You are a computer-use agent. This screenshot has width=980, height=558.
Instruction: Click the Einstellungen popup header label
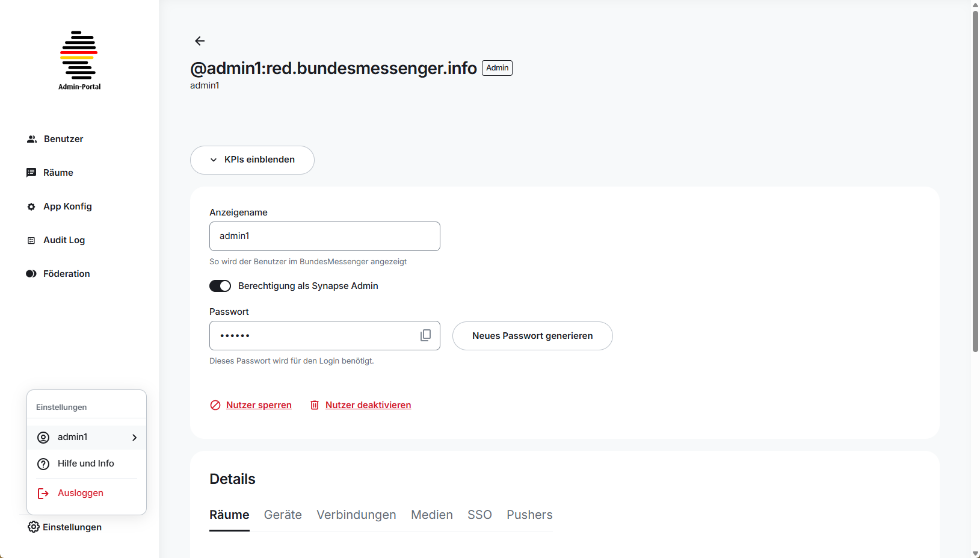pyautogui.click(x=61, y=408)
